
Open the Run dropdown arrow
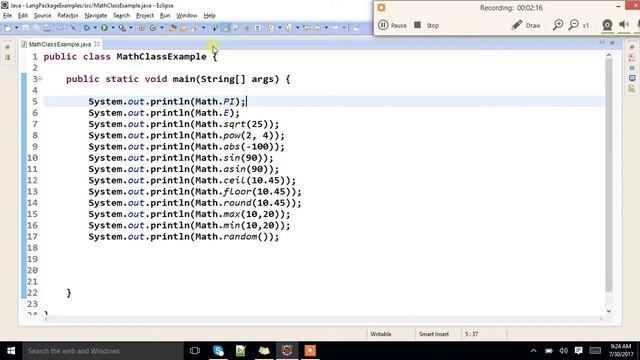click(x=113, y=28)
